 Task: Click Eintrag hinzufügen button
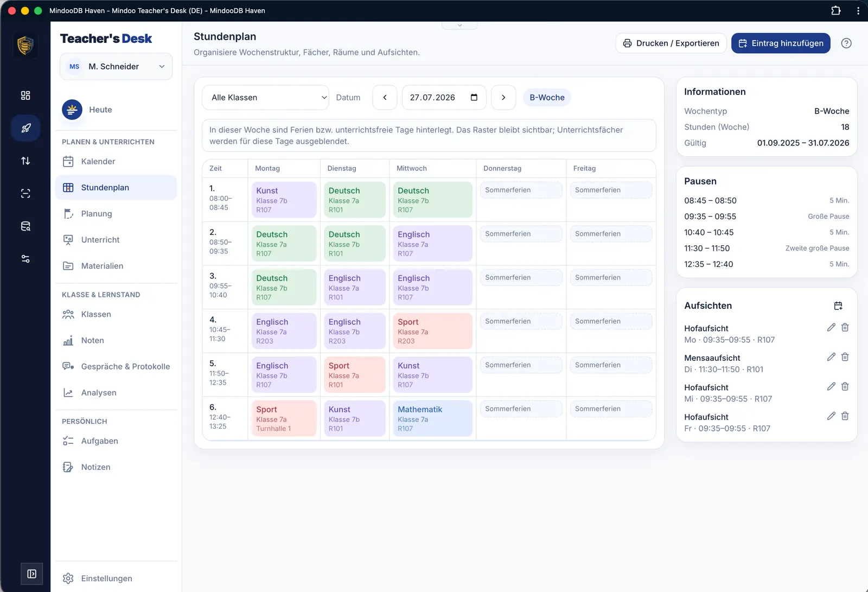point(781,43)
